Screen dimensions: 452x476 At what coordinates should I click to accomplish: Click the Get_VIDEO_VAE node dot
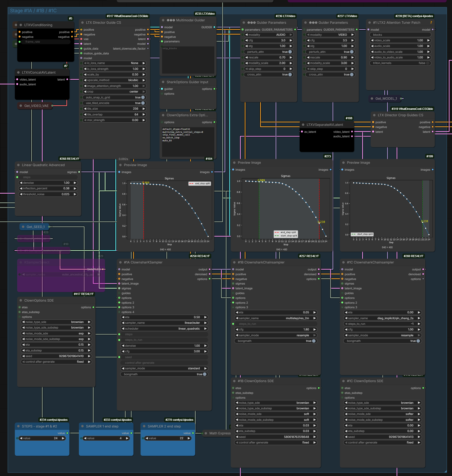click(21, 106)
